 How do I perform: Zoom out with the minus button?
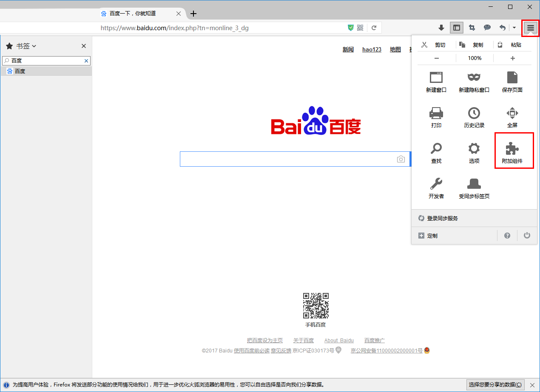tap(437, 58)
